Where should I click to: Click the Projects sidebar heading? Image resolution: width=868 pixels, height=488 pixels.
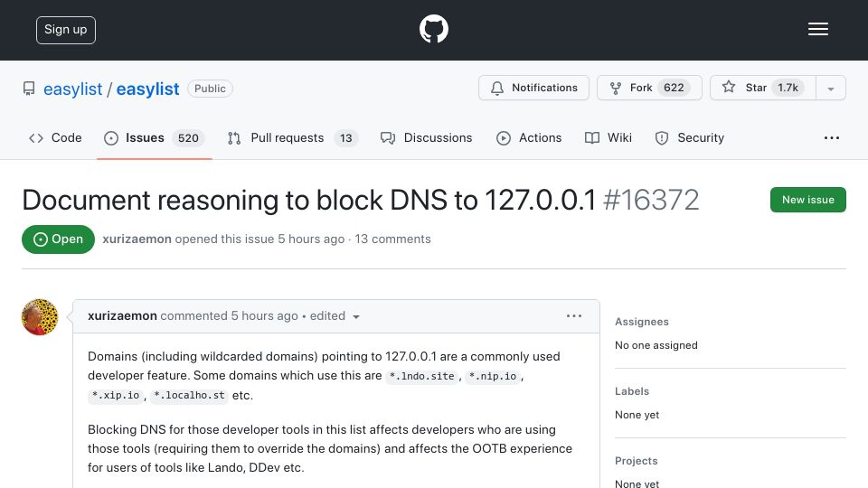coord(636,461)
